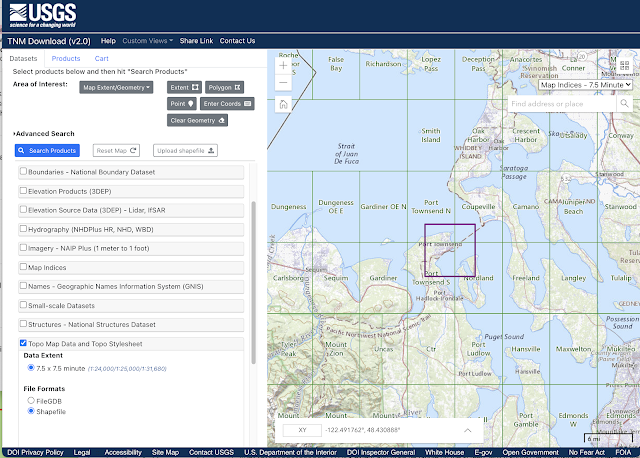Check Names - GNIS dataset
The height and width of the screenshot is (458, 640).
[x=23, y=286]
